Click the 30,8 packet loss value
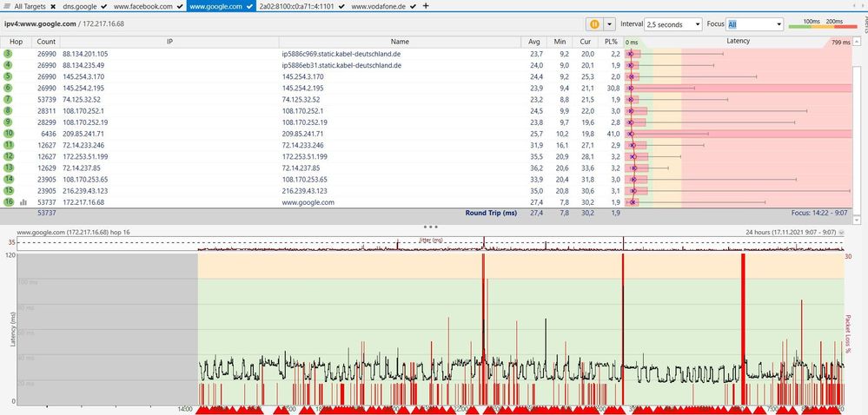 (613, 88)
